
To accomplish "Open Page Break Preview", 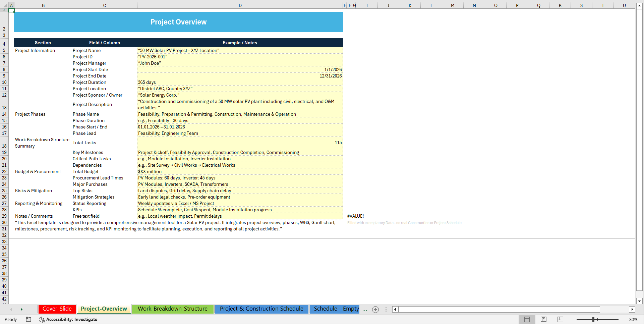I will tap(561, 319).
